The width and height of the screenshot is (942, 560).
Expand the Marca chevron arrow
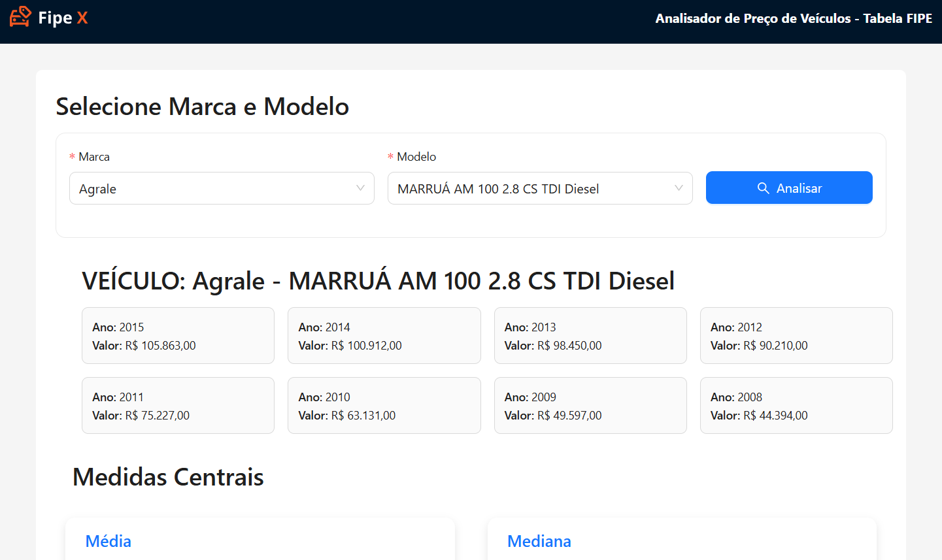click(360, 188)
